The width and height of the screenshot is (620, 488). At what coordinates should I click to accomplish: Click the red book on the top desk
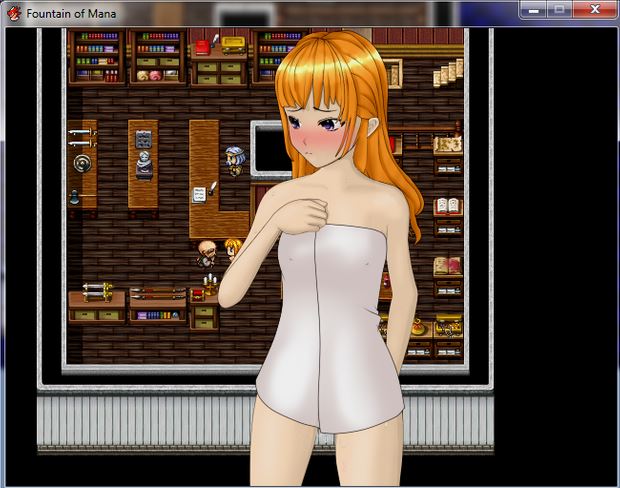(202, 46)
